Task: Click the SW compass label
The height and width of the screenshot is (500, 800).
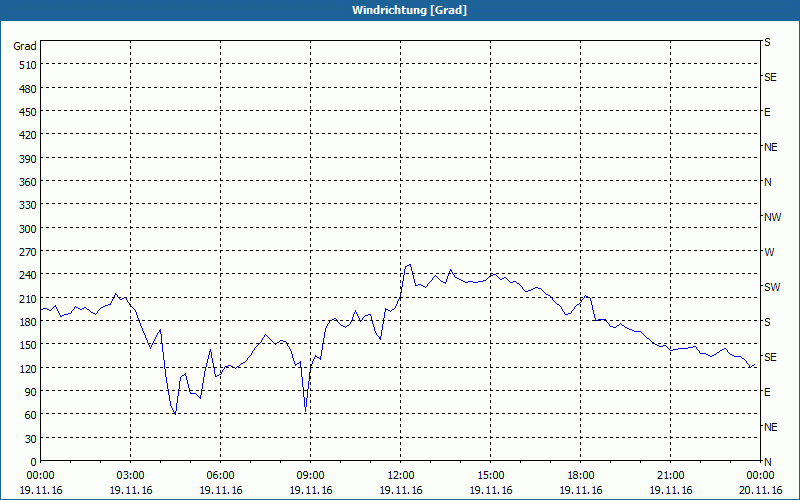Action: click(772, 287)
